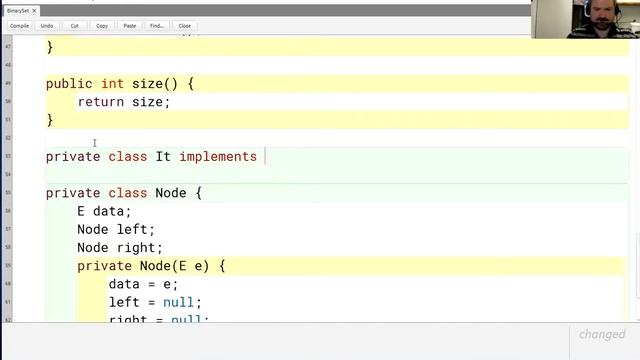Click the 'left = null;' statement

[x=155, y=302]
